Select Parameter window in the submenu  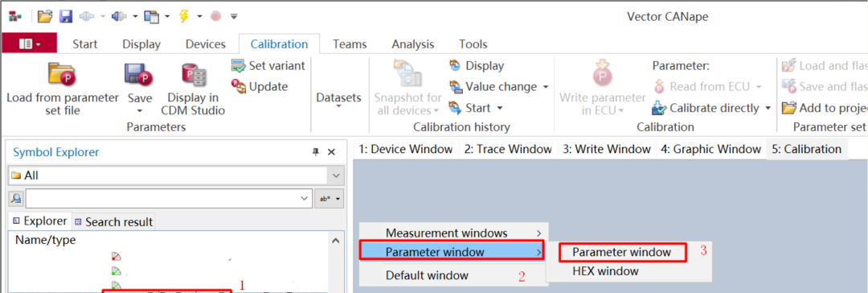pos(623,252)
